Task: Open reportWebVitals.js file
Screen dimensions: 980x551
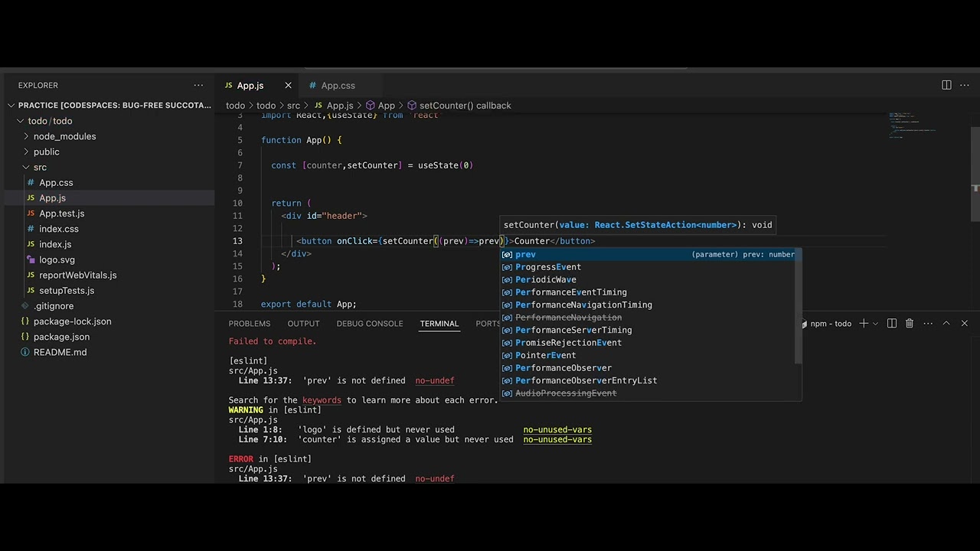Action: [78, 275]
